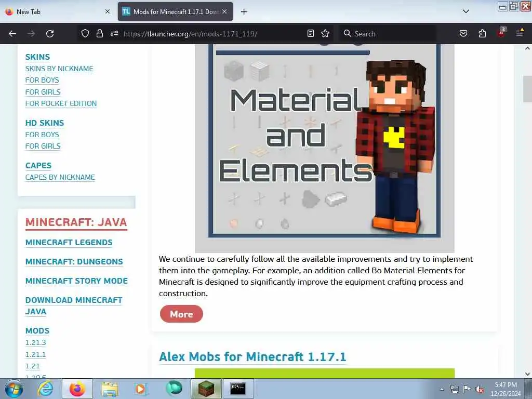Open the MODS sidebar link

37,331
